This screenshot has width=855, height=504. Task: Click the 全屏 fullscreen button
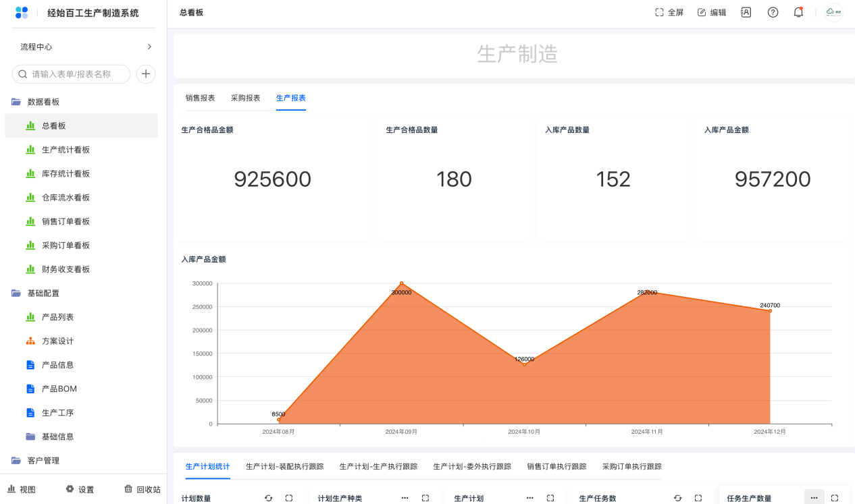pos(669,12)
